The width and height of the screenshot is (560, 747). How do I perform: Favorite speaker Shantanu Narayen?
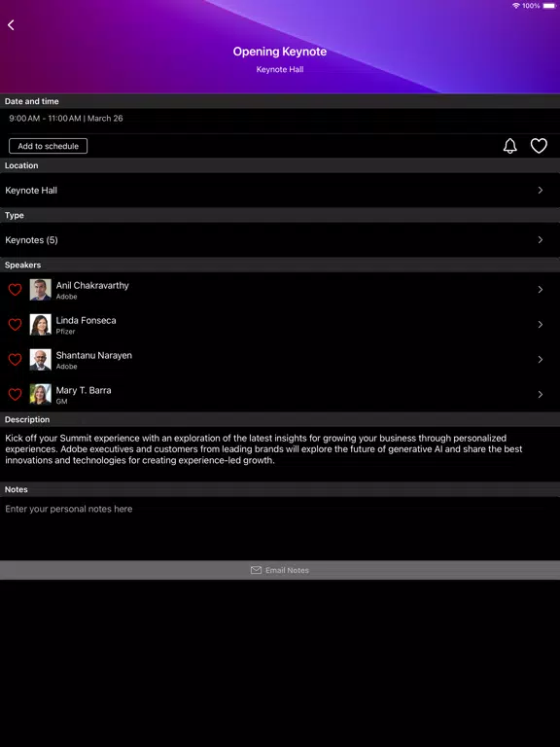(16, 360)
